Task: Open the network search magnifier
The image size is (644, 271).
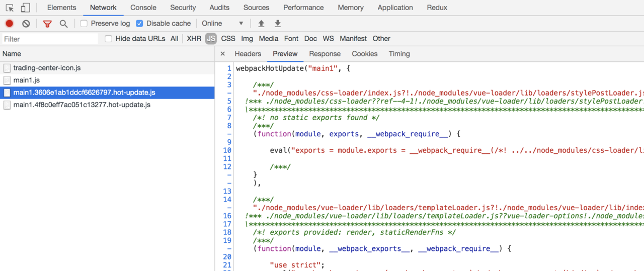Action: pos(63,24)
